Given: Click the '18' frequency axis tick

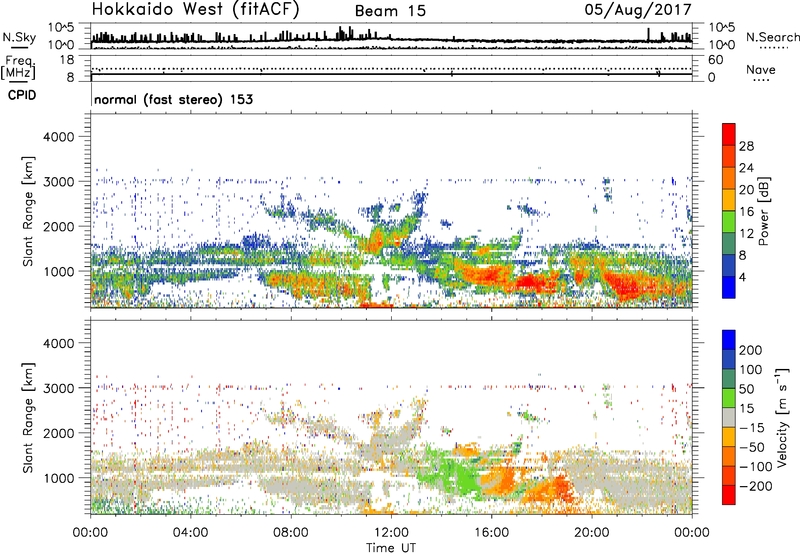Looking at the screenshot, I should coord(66,60).
